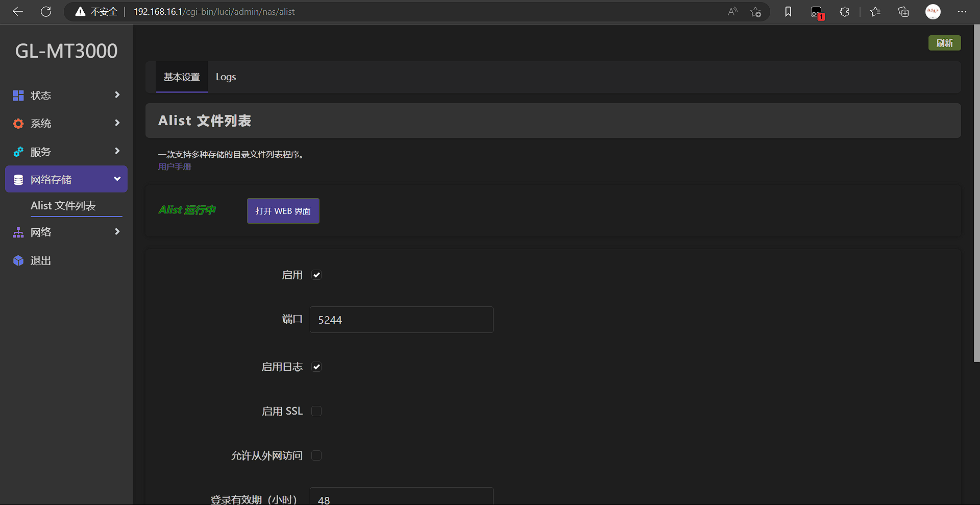Open the 用户手册 link
The width and height of the screenshot is (980, 505).
coord(175,167)
